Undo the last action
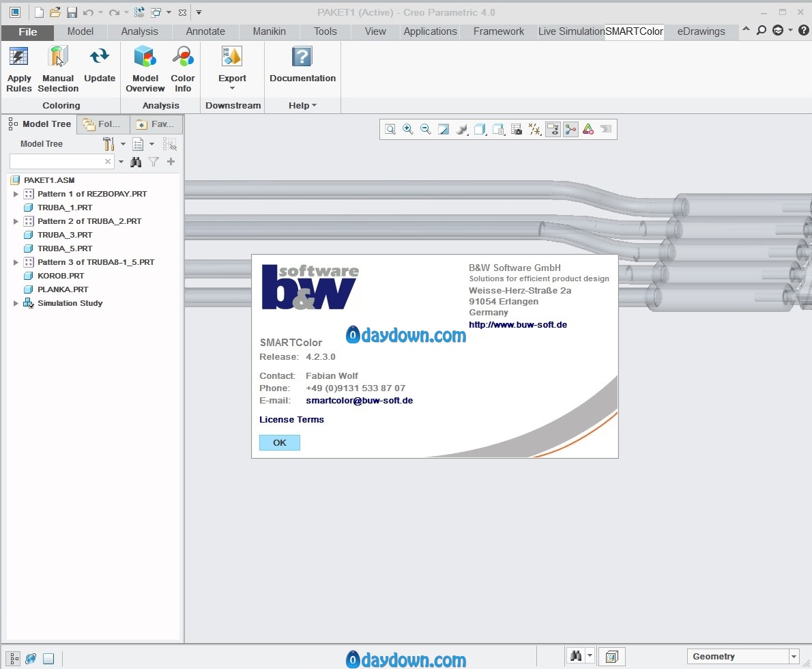This screenshot has width=812, height=669. pyautogui.click(x=88, y=12)
